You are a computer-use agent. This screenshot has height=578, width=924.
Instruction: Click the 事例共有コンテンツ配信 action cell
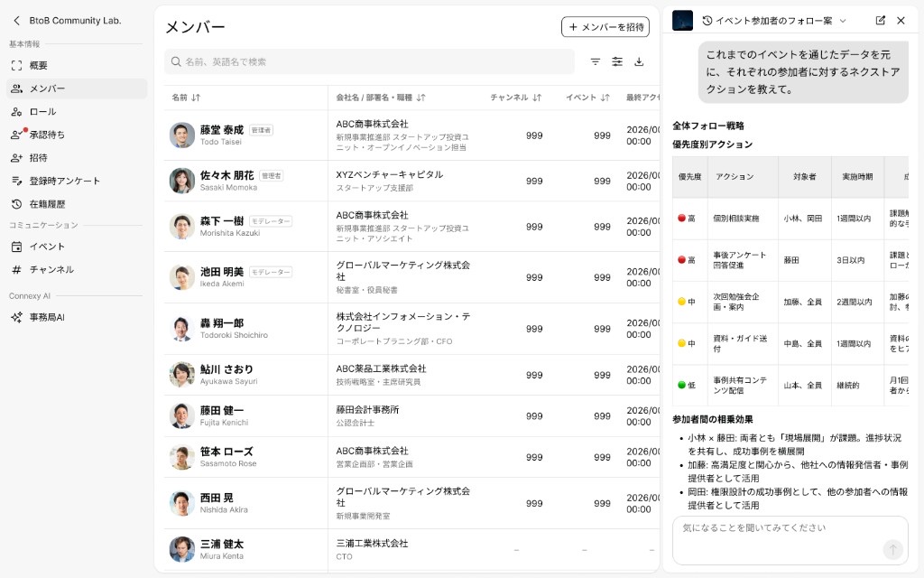coord(743,385)
